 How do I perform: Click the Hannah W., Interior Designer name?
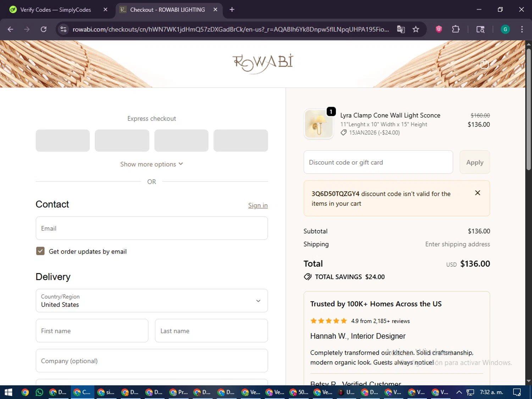click(x=358, y=336)
